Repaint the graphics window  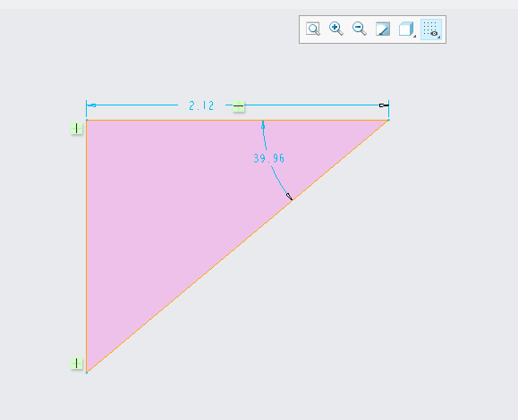pyautogui.click(x=383, y=29)
